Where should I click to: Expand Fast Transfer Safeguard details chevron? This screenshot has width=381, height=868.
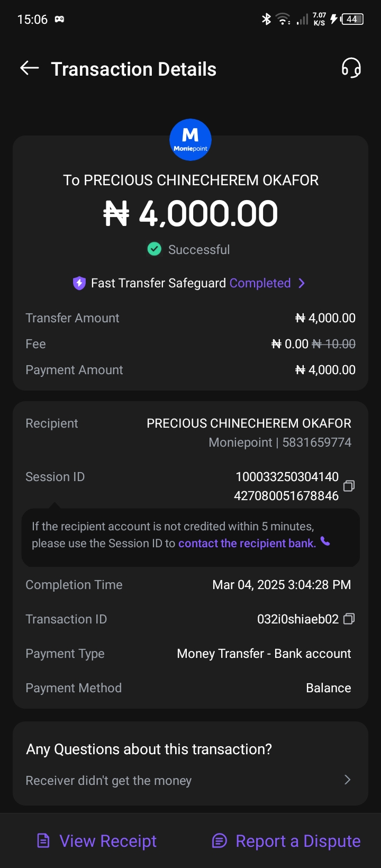(302, 283)
